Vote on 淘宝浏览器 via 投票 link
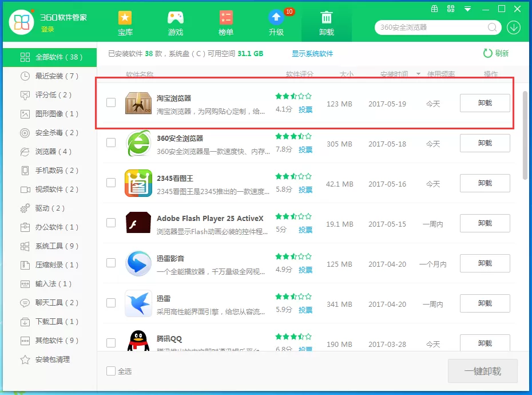Viewport: 532px width, 395px height. pyautogui.click(x=305, y=109)
